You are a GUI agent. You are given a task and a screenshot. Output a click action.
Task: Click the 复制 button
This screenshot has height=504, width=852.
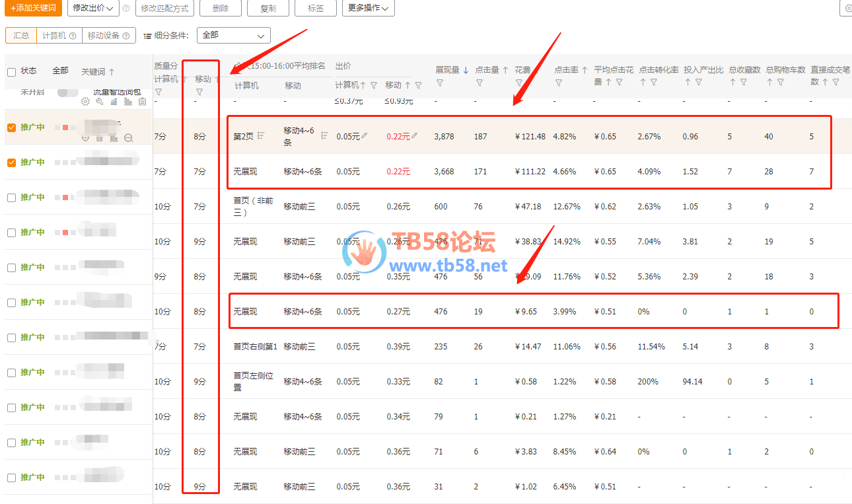click(x=267, y=9)
